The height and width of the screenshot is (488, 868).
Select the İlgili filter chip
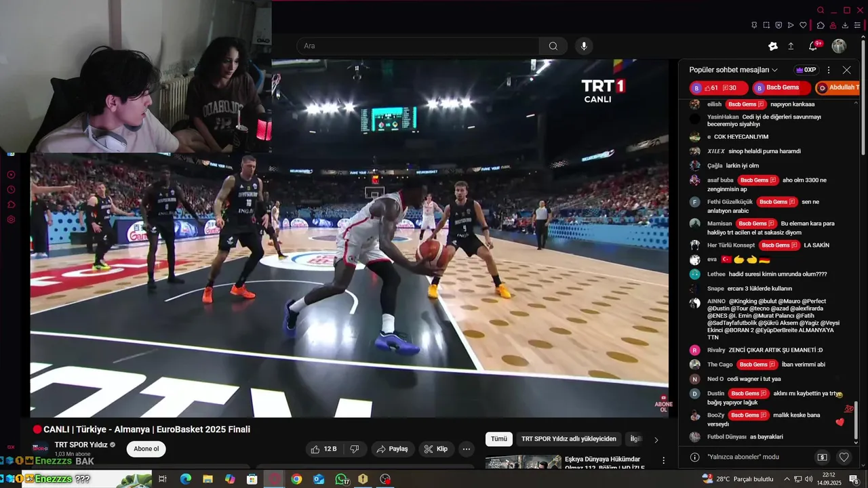click(x=635, y=439)
